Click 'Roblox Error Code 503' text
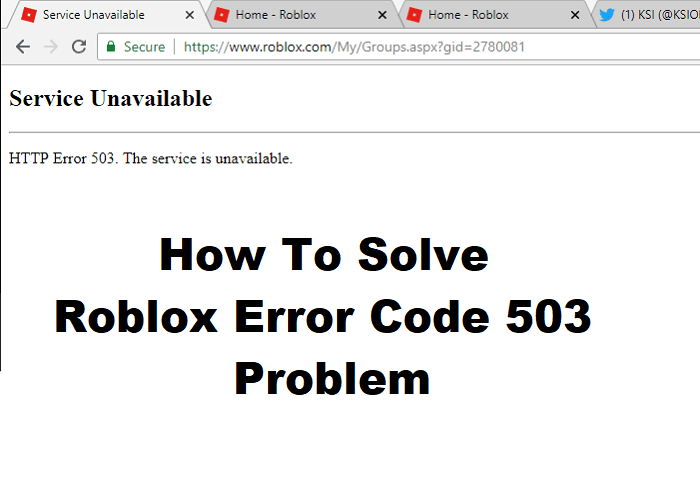700x500 pixels. [x=323, y=317]
